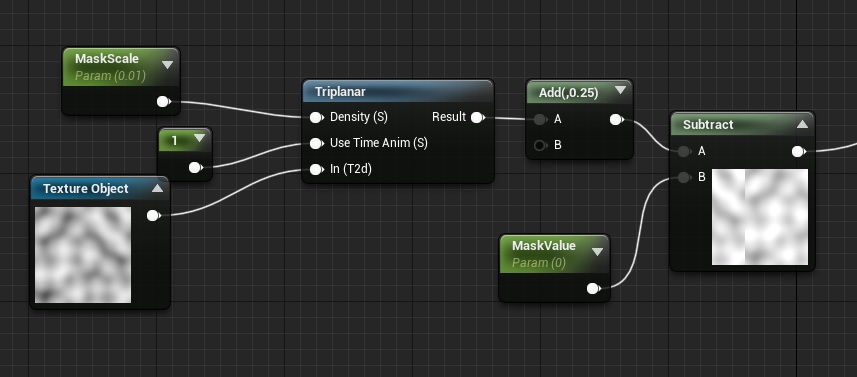Expand the constant 1 node arrow
Screen dimensions: 857x377
(x=199, y=139)
